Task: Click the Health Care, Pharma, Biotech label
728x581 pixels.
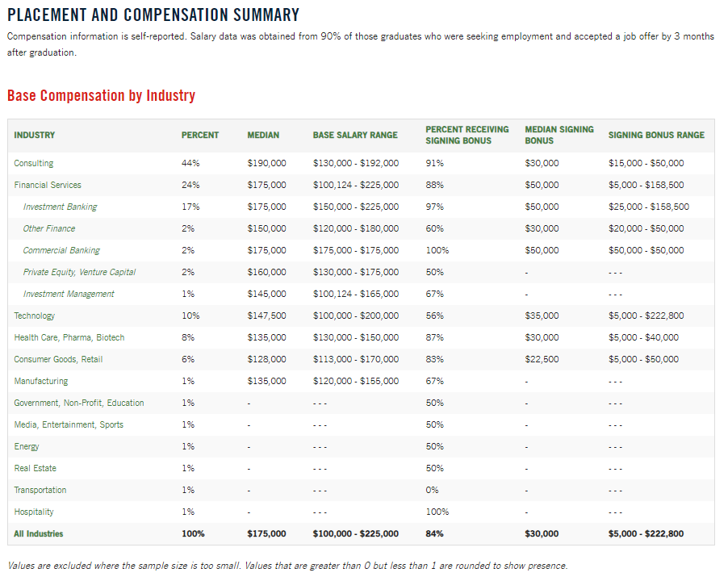Action: 69,337
